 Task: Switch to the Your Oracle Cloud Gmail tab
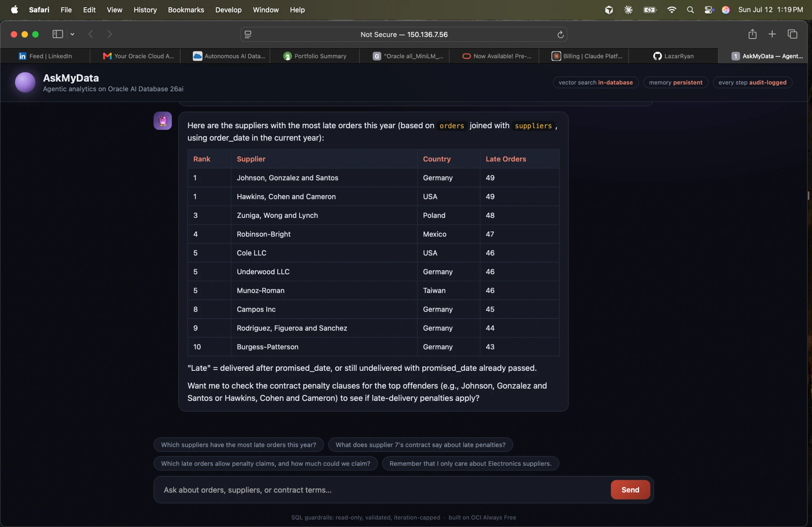point(139,56)
